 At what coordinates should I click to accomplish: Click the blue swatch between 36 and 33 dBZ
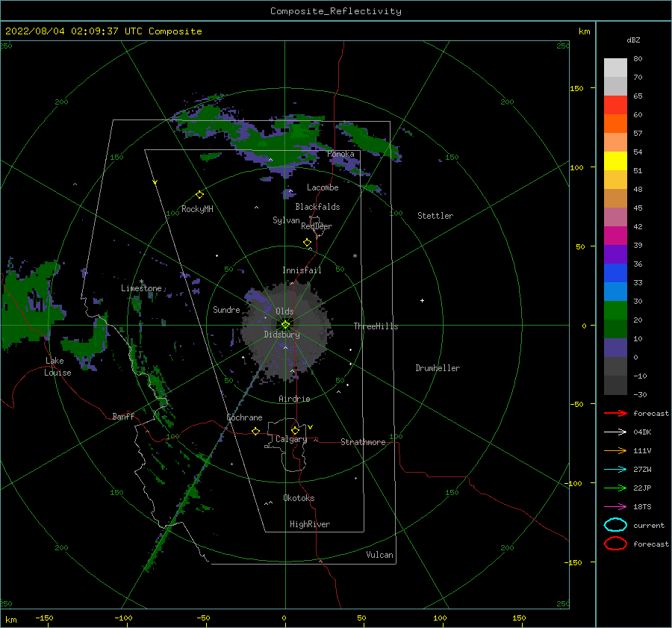(x=615, y=273)
